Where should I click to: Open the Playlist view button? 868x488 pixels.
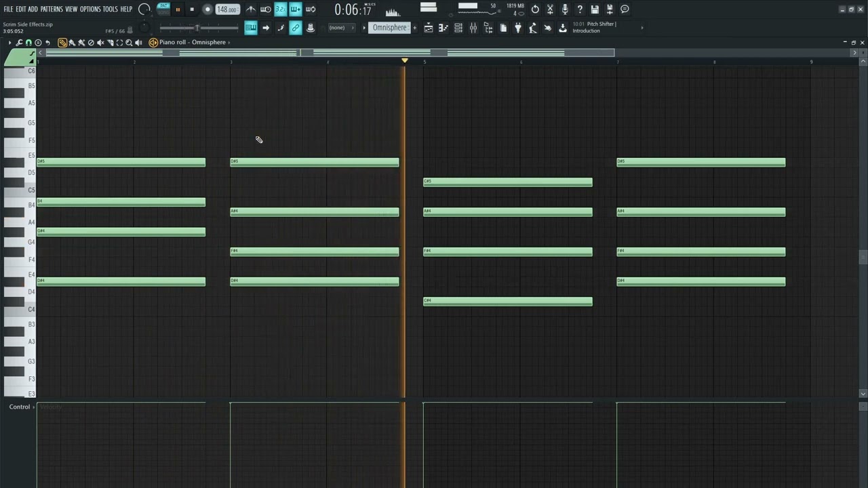(x=429, y=28)
